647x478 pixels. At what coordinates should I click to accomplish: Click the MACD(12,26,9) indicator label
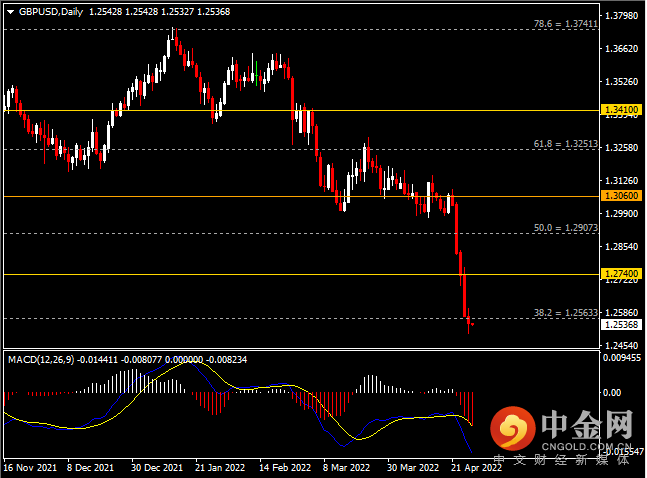point(41,360)
